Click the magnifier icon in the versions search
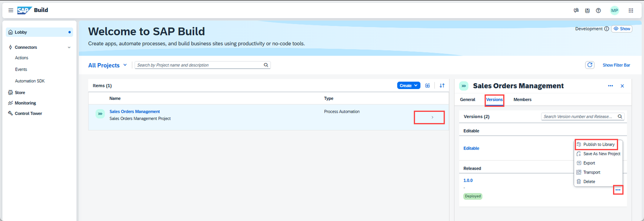This screenshot has width=644, height=221. point(620,116)
